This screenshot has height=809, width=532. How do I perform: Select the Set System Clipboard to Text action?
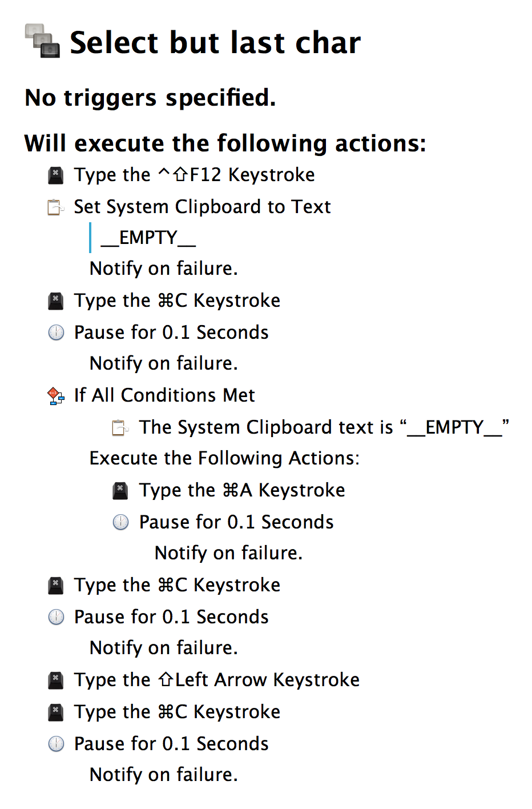(203, 207)
